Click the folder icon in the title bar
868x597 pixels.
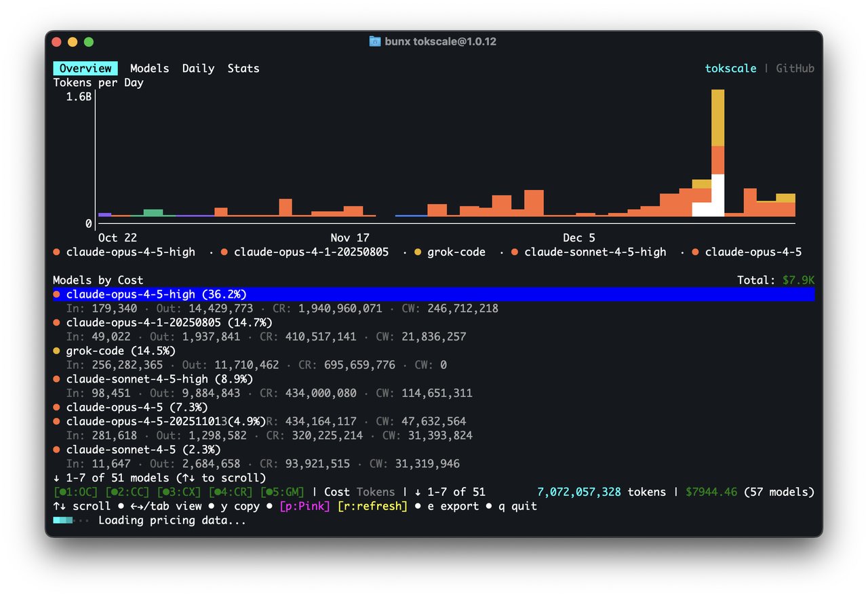coord(374,41)
